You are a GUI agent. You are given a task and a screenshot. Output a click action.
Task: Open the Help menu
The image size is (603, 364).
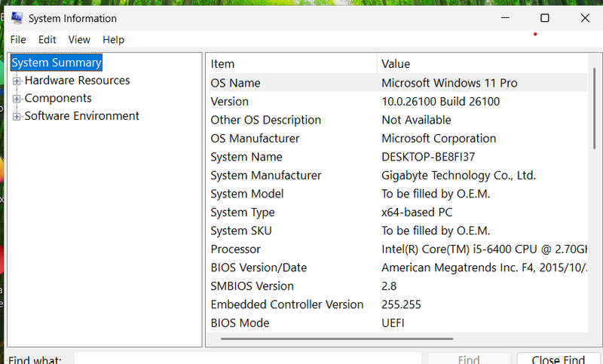114,40
